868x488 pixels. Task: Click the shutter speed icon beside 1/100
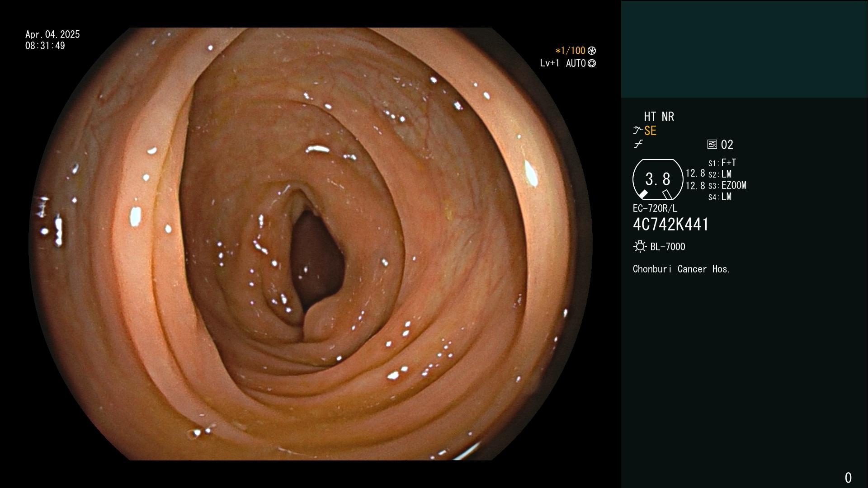pyautogui.click(x=592, y=51)
